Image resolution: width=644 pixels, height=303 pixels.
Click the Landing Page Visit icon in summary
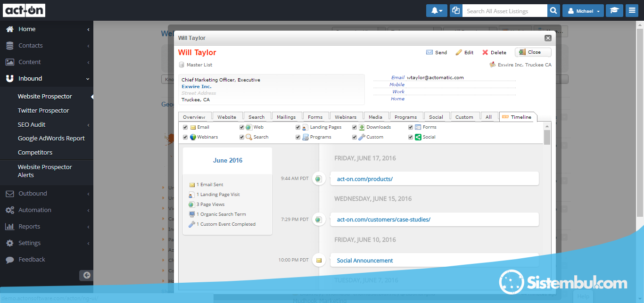click(191, 195)
